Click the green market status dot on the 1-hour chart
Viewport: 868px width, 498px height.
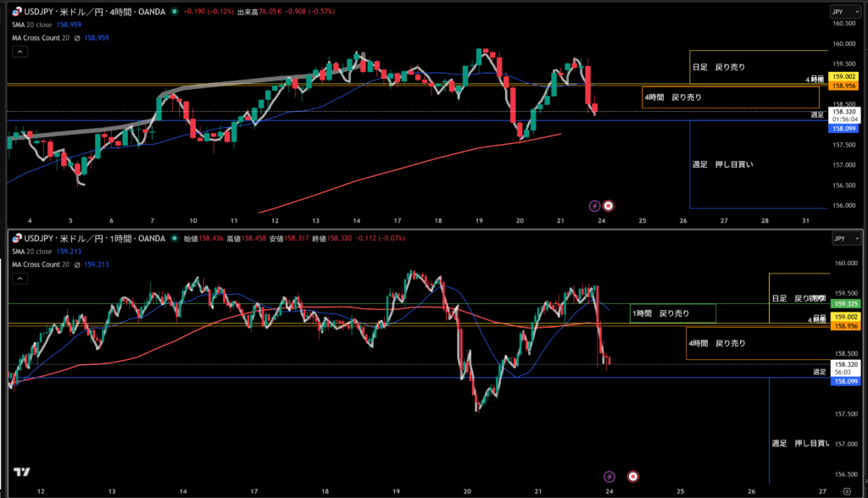pos(175,239)
